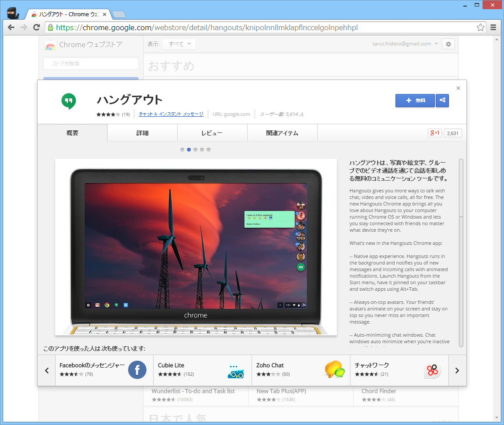Click the g+1 recommendation icon
The image size is (504, 425).
pos(434,132)
